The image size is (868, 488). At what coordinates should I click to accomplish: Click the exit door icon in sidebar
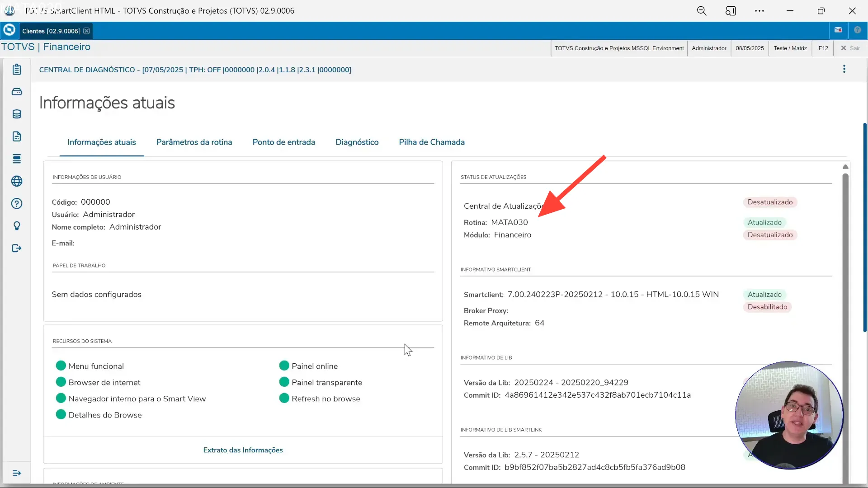(17, 248)
